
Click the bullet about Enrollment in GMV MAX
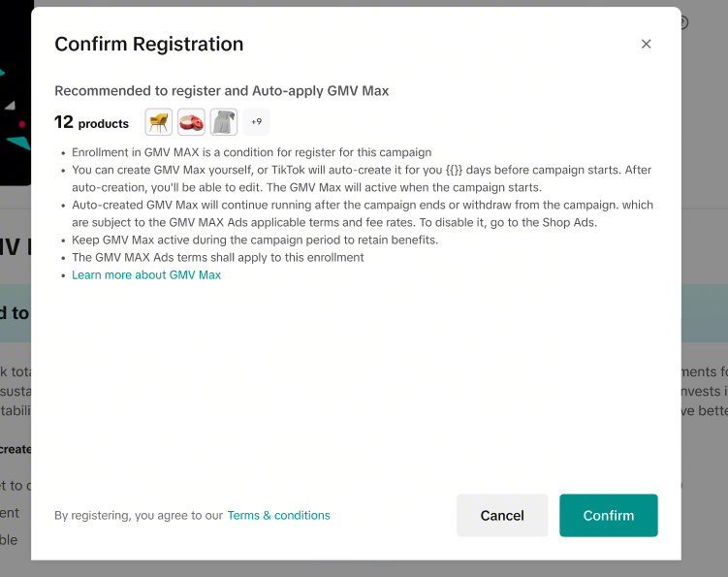click(x=252, y=152)
